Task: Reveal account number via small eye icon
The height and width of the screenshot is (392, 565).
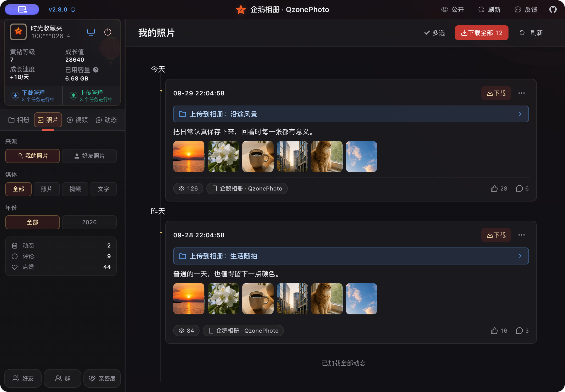Action: 69,36
